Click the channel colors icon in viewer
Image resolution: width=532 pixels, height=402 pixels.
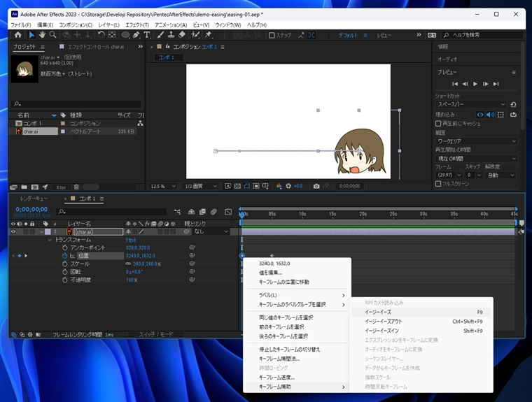tap(279, 186)
